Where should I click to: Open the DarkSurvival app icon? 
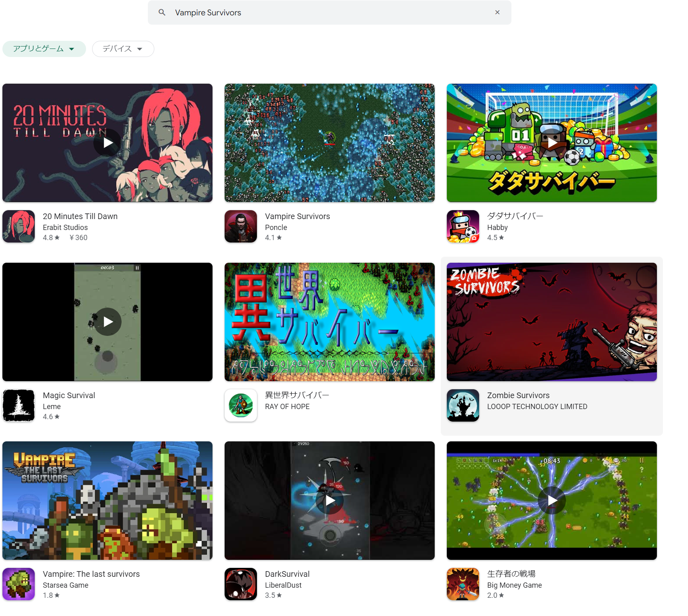pyautogui.click(x=241, y=584)
